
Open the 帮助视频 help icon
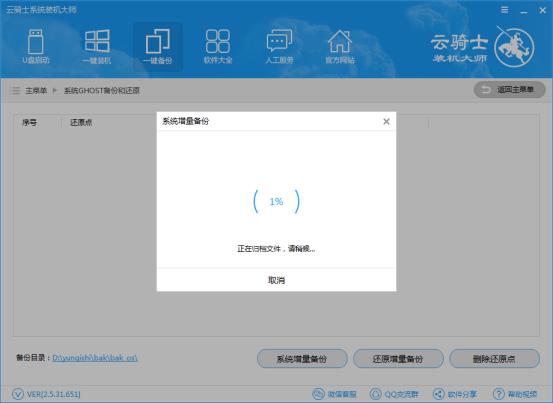click(498, 394)
